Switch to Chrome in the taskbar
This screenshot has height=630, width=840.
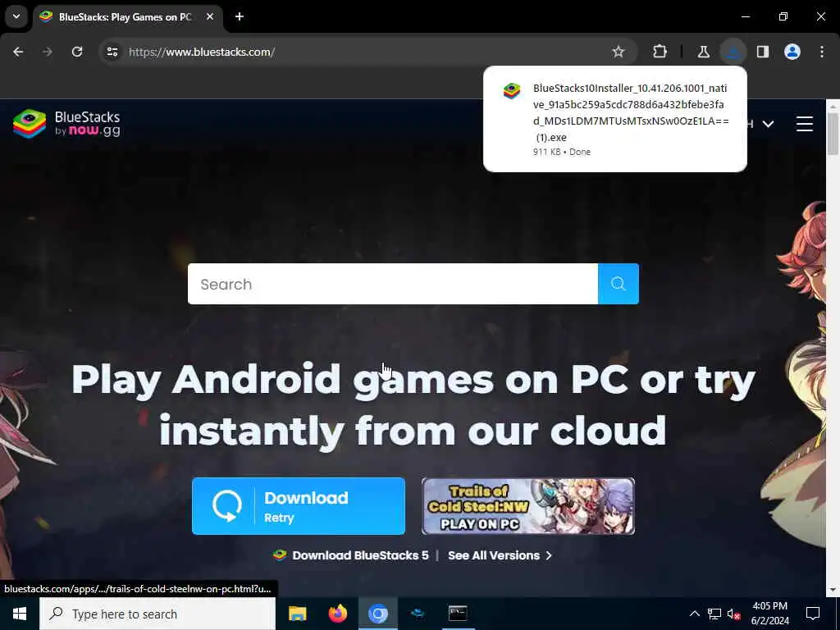[x=377, y=614]
